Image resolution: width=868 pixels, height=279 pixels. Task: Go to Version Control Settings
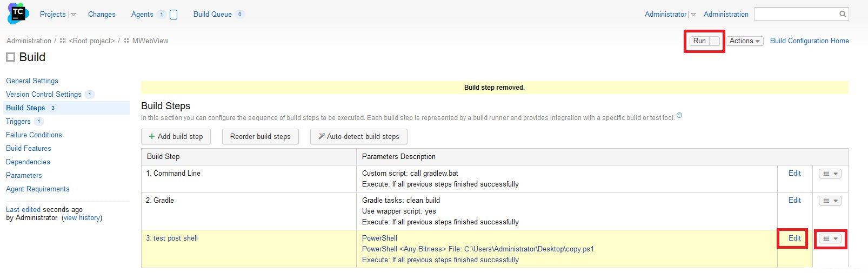point(44,94)
